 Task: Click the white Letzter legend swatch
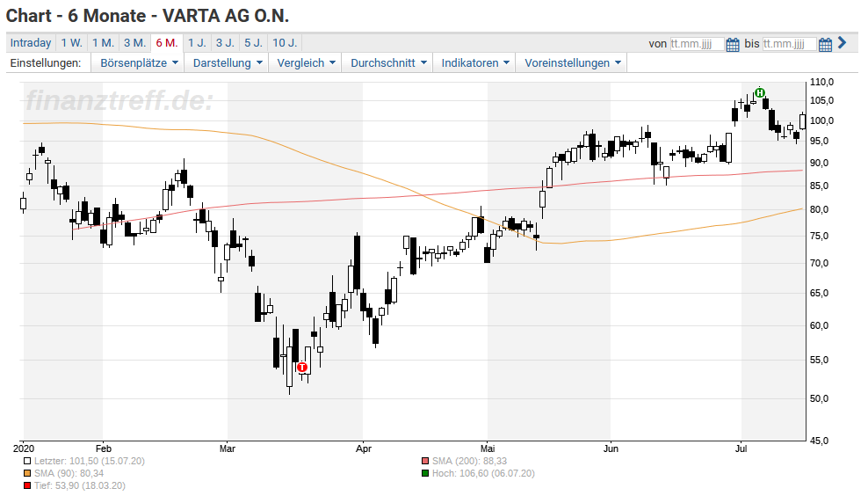pos(27,461)
